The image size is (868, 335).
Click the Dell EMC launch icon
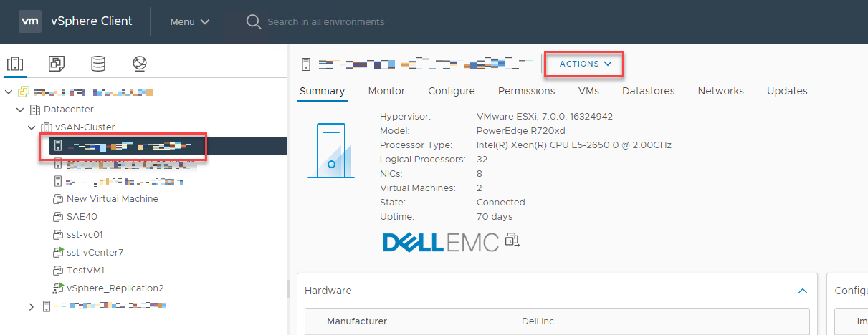click(512, 240)
